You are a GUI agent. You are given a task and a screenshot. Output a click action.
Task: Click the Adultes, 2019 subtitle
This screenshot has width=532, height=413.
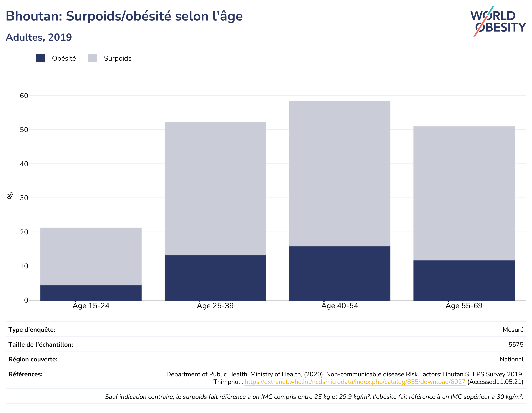[x=39, y=37]
